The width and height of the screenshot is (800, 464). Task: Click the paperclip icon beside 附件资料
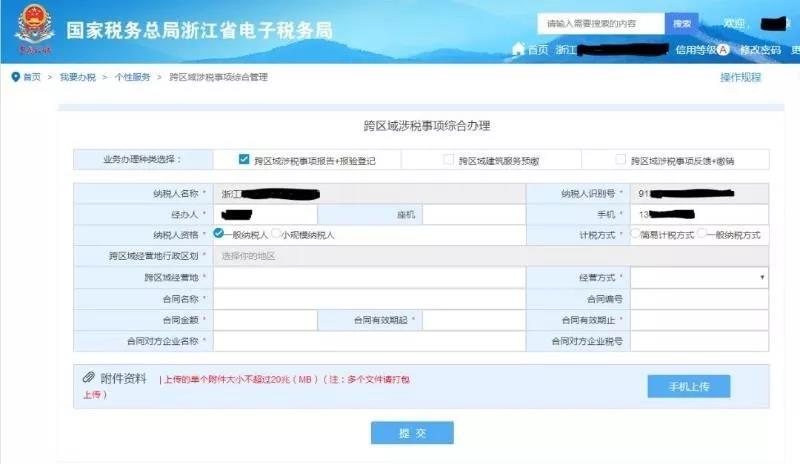pyautogui.click(x=88, y=378)
